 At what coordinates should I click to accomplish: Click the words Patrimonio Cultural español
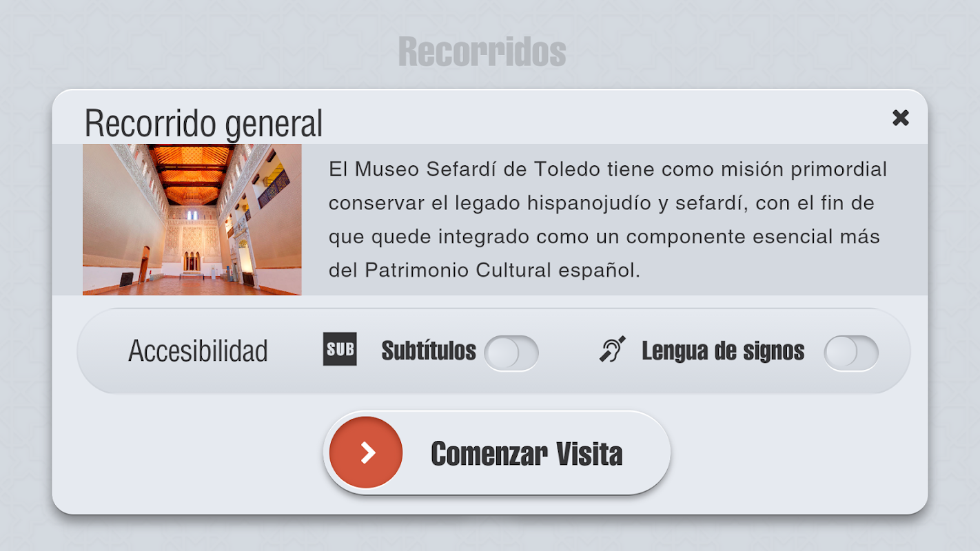click(502, 270)
